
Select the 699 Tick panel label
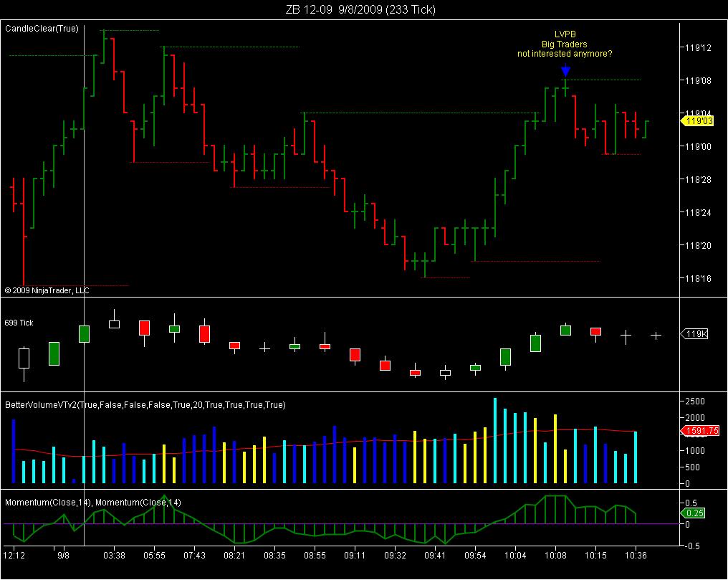coord(19,323)
